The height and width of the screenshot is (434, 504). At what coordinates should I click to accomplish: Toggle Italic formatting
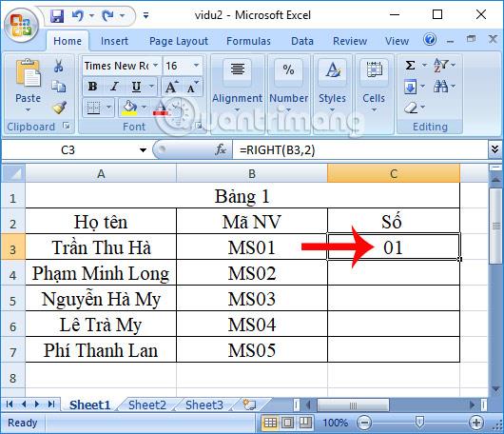click(x=114, y=87)
